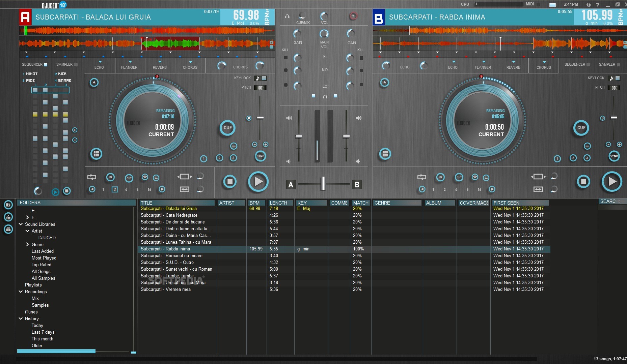Eject track from deck B
This screenshot has height=364, width=627.
[x=384, y=83]
